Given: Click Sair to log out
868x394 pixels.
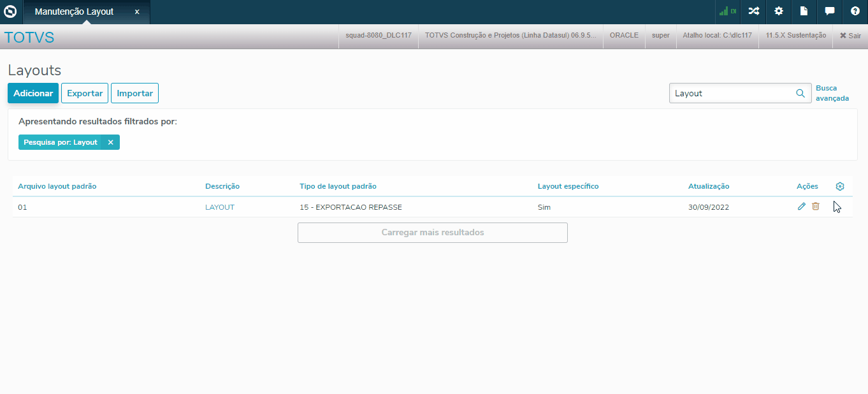Looking at the screenshot, I should [850, 36].
